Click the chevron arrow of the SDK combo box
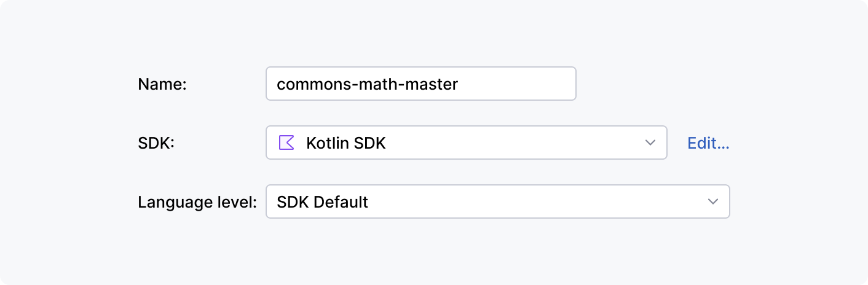 [650, 142]
